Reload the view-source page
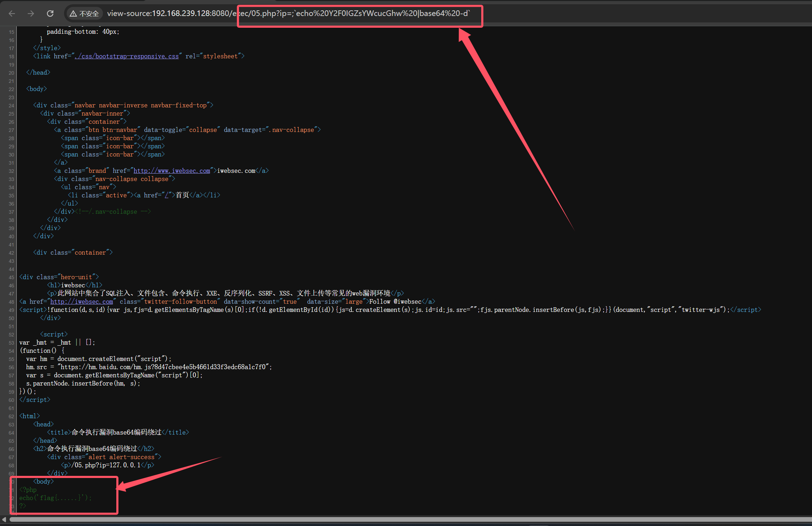This screenshot has height=526, width=812. (50, 14)
